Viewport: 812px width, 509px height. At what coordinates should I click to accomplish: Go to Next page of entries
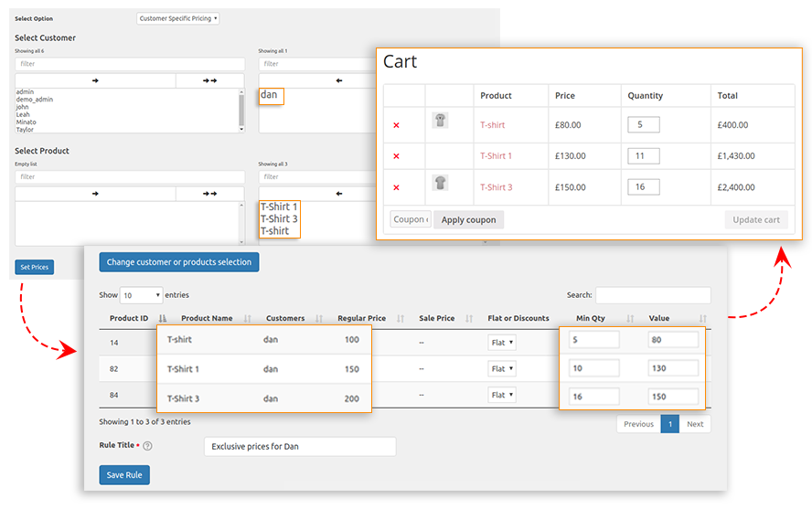coord(695,424)
